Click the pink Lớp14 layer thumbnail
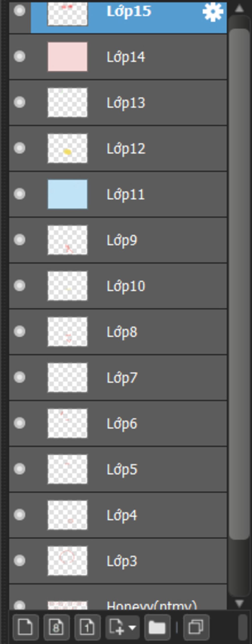The width and height of the screenshot is (252, 644). [67, 57]
